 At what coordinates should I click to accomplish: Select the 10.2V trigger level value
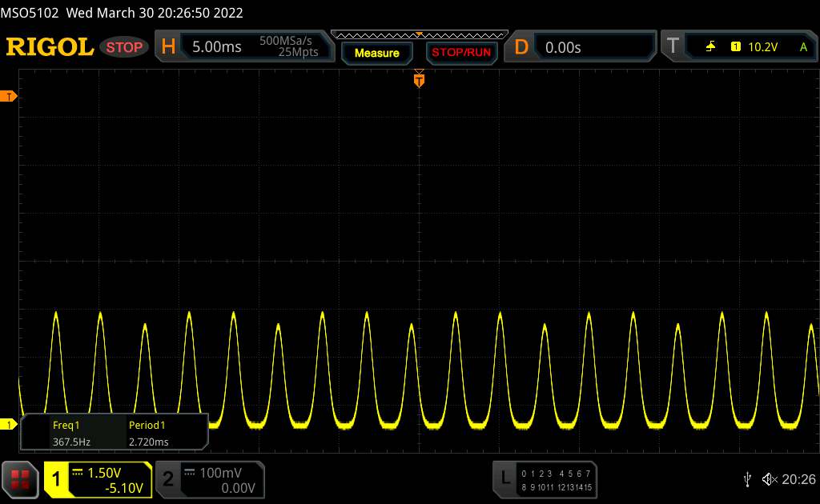(762, 47)
